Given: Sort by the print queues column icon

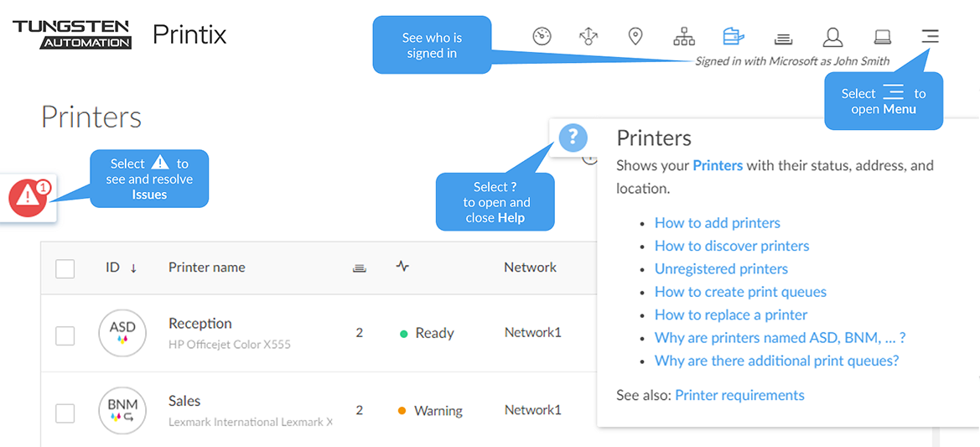Looking at the screenshot, I should [x=360, y=268].
